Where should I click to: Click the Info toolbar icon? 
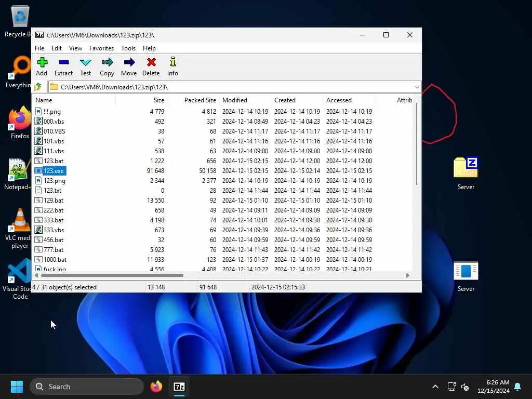tap(172, 62)
